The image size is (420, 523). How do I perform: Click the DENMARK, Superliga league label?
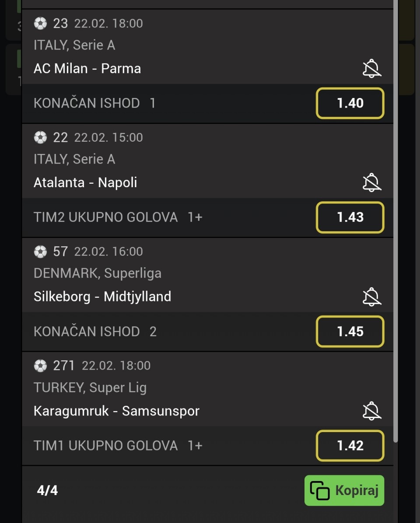98,273
